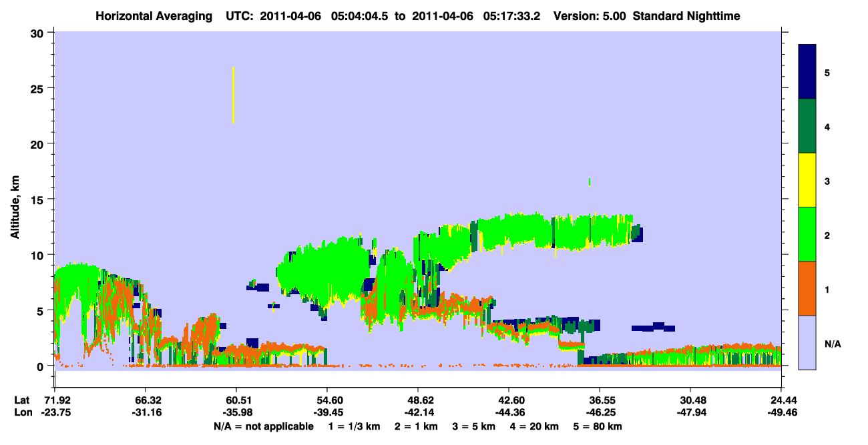Click the yellow vertical streak above 20 km
The width and height of the screenshot is (868, 445).
233,95
